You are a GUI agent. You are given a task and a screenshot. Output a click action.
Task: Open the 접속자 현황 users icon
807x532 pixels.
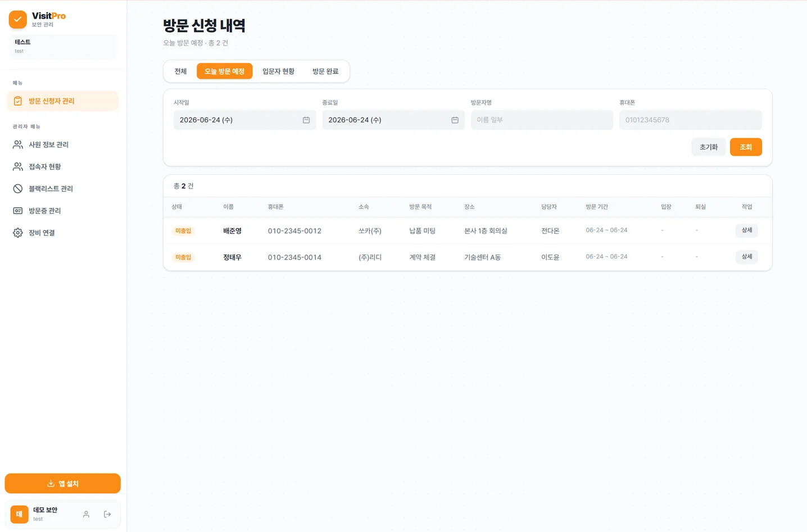[x=18, y=166]
